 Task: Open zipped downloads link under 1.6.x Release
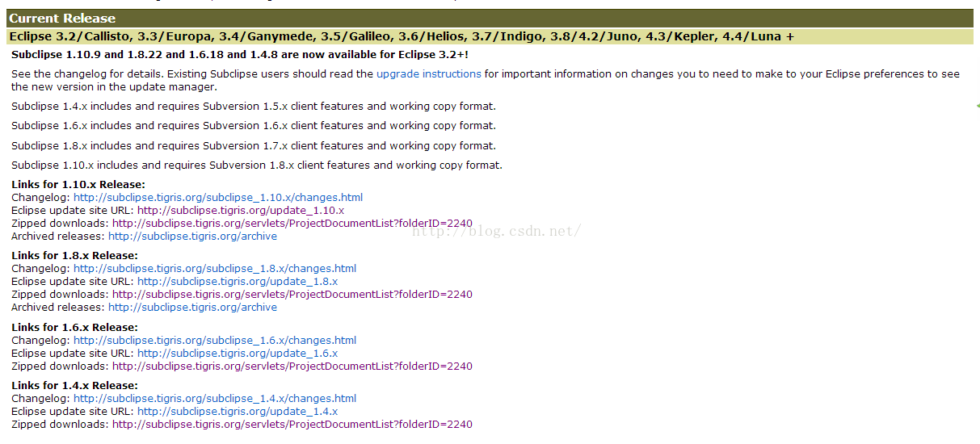point(292,367)
